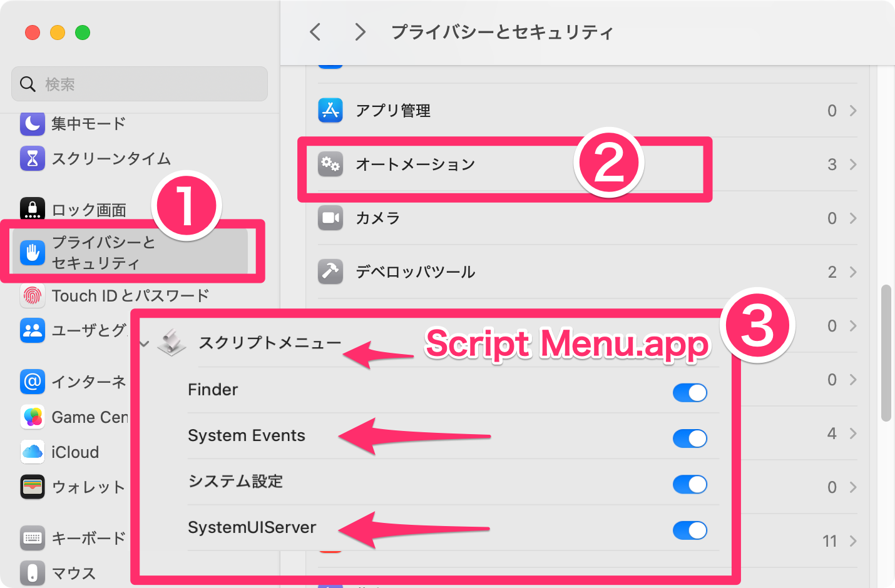Click the count 2 beside デベロッパツール

(x=832, y=271)
